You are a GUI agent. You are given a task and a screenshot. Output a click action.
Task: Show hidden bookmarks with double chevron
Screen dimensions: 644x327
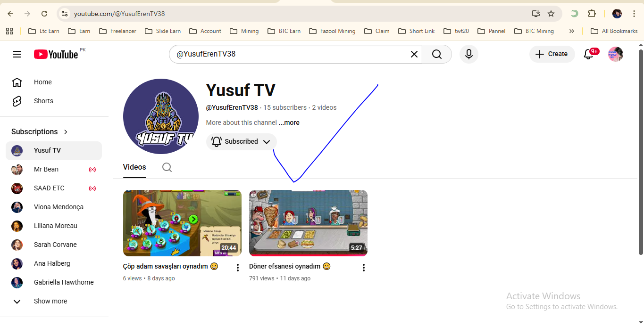click(572, 31)
